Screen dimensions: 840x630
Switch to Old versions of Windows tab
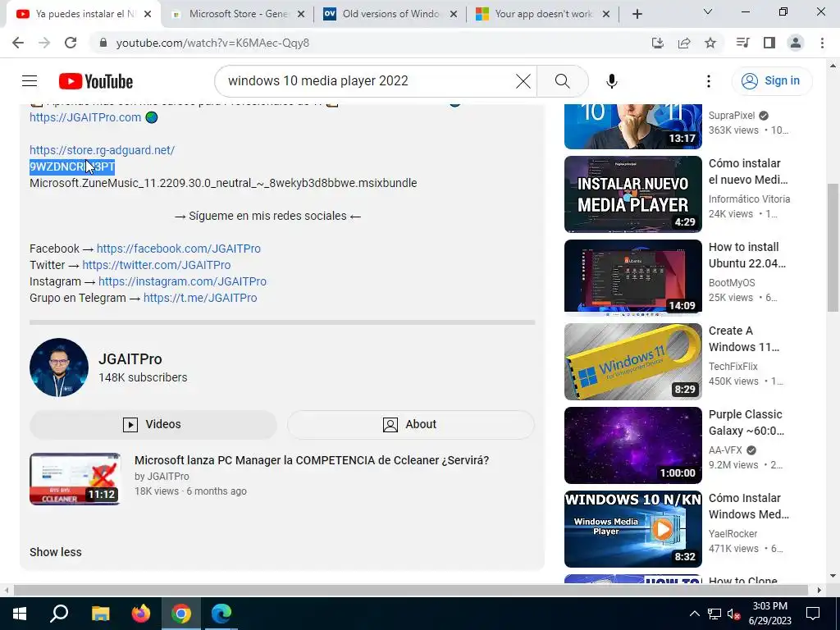tap(390, 14)
